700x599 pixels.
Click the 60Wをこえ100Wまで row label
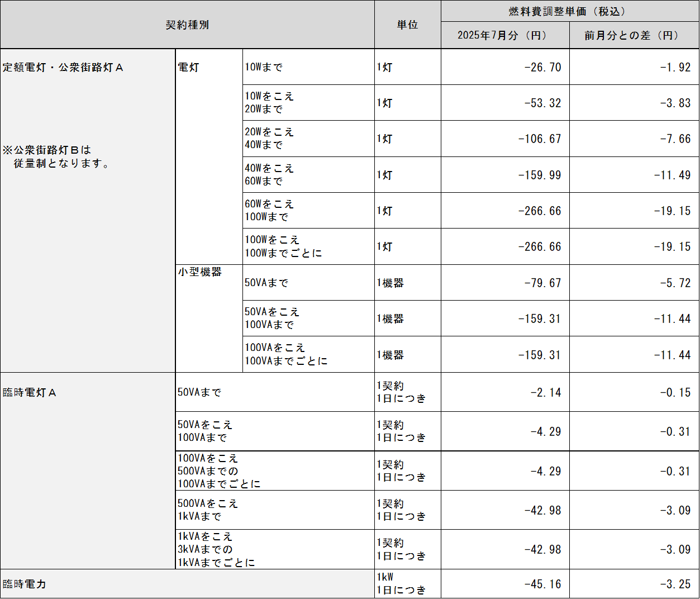(x=269, y=211)
